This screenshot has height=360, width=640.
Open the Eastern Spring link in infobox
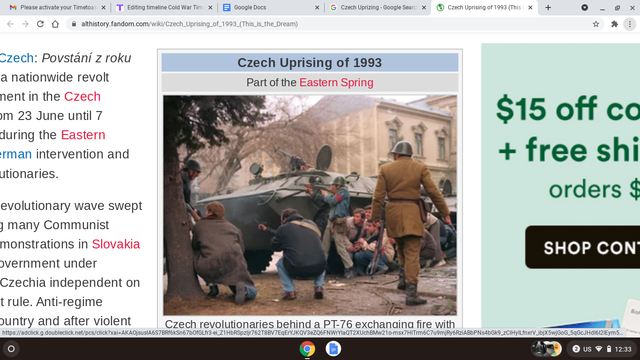click(336, 82)
